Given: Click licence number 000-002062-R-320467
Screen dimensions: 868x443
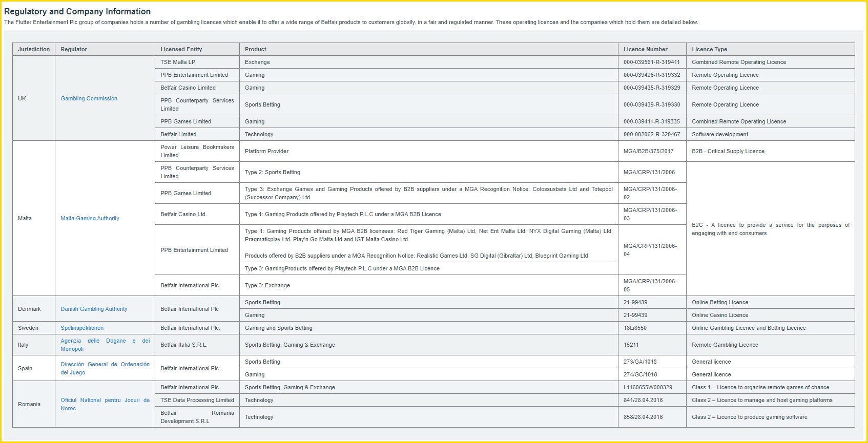Looking at the screenshot, I should pos(652,134).
